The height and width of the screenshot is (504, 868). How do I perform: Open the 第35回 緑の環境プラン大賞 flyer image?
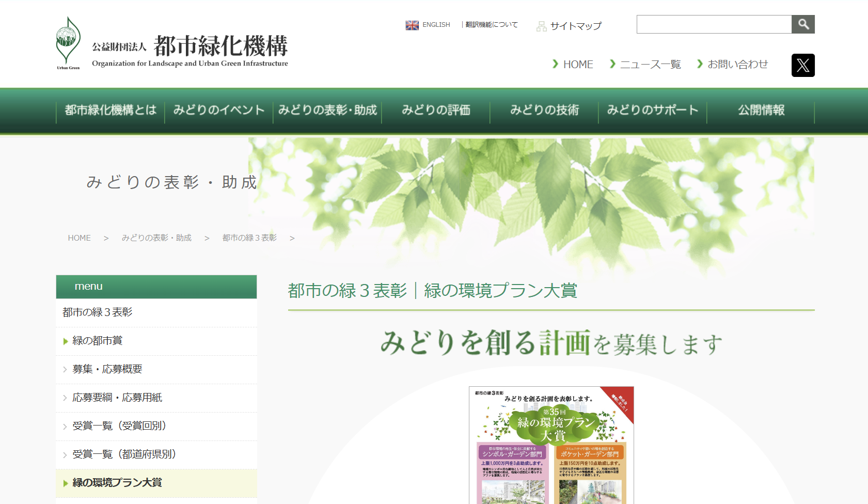coord(551,445)
